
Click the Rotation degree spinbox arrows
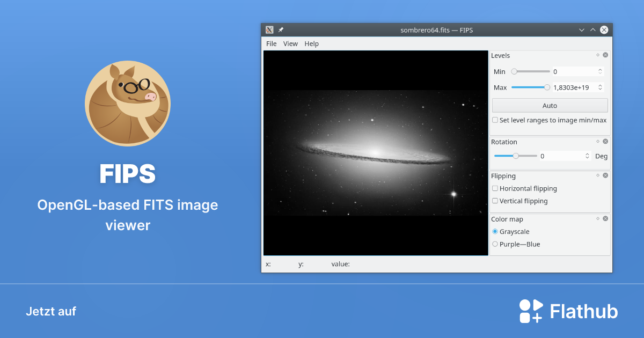pos(588,156)
